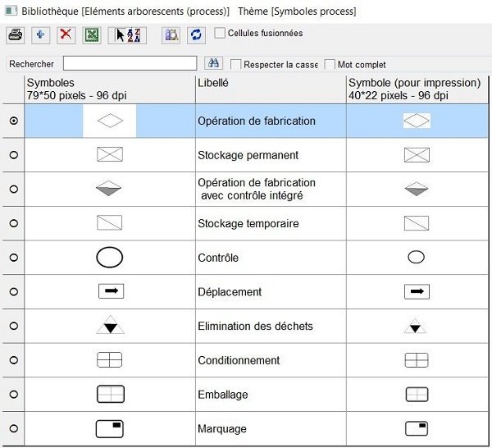Select the Conditionnement row radio button

coord(13,360)
